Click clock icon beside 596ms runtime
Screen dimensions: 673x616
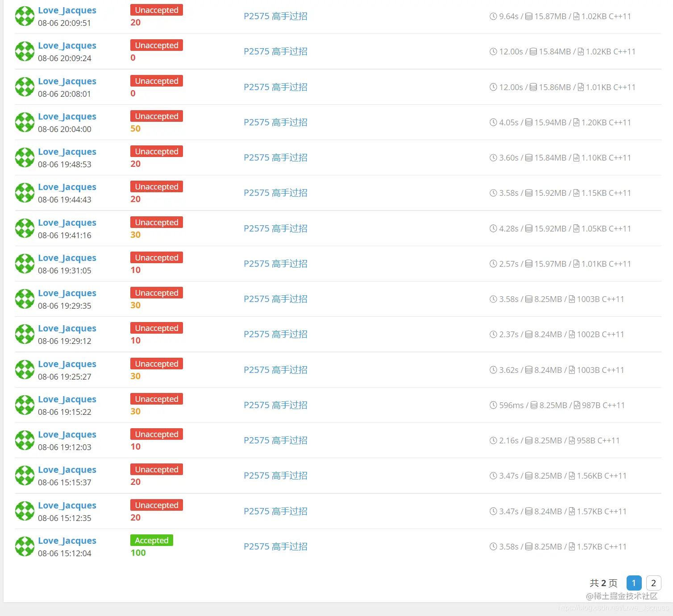coord(493,405)
